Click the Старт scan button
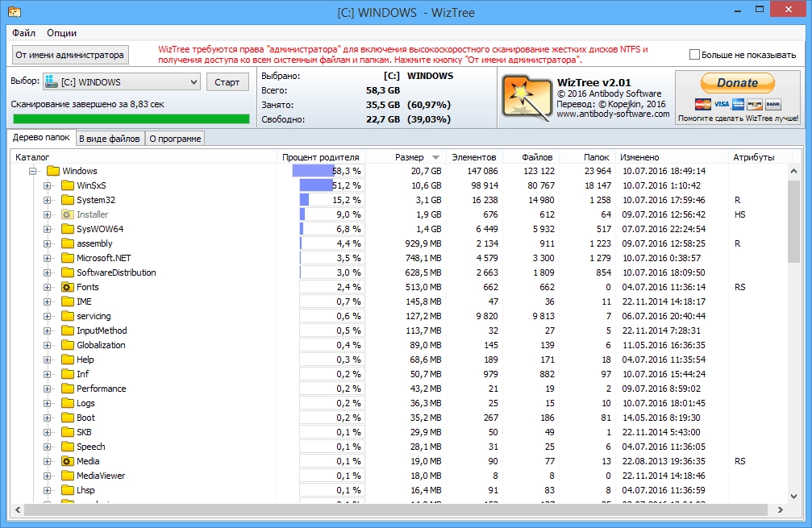Image resolution: width=812 pixels, height=528 pixels. pyautogui.click(x=227, y=81)
